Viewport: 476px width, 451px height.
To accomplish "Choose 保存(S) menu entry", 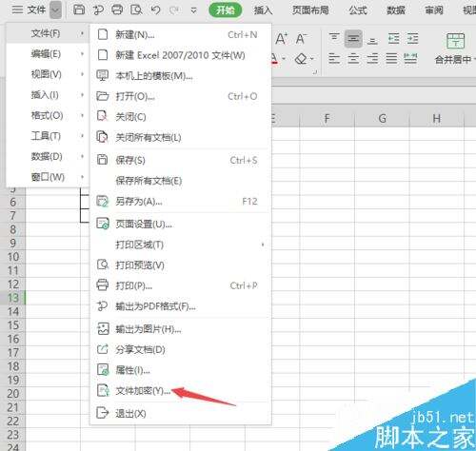I will click(x=181, y=160).
